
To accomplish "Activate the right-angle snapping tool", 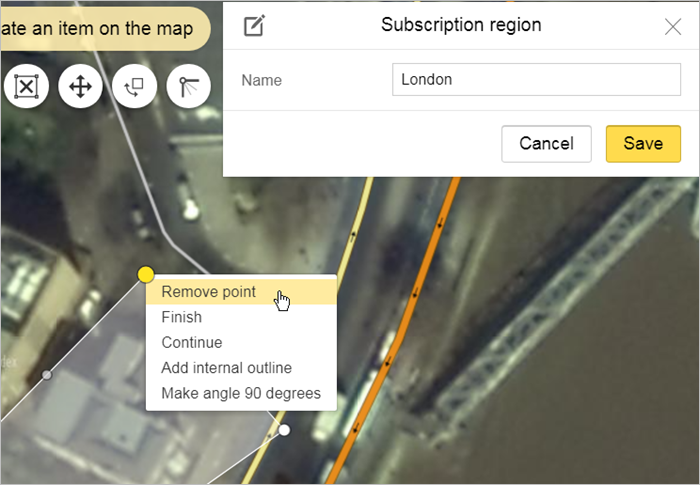I will [188, 87].
